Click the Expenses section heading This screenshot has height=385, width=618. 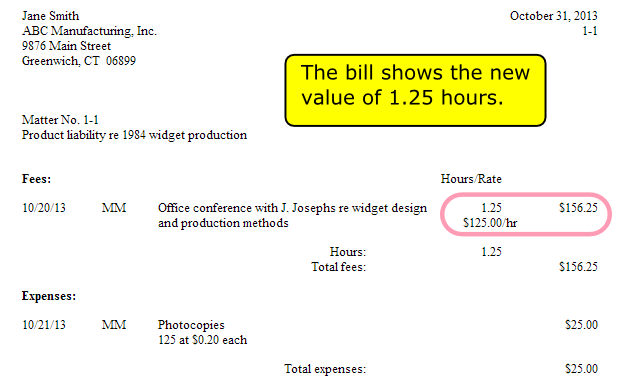49,296
